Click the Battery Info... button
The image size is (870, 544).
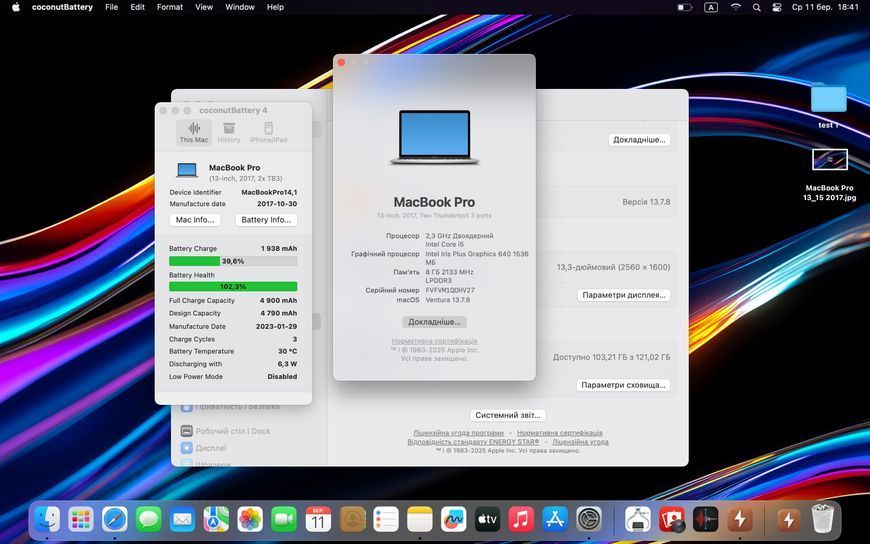click(266, 220)
